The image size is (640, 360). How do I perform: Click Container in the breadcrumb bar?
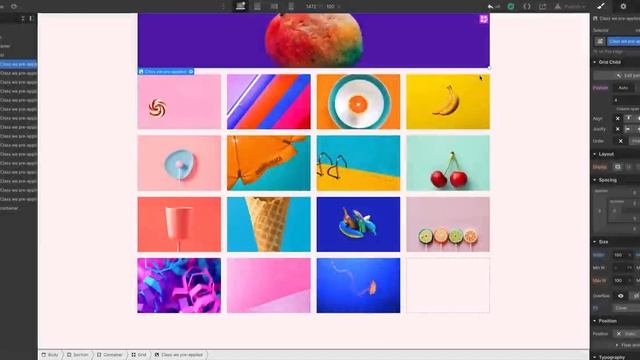(110, 355)
